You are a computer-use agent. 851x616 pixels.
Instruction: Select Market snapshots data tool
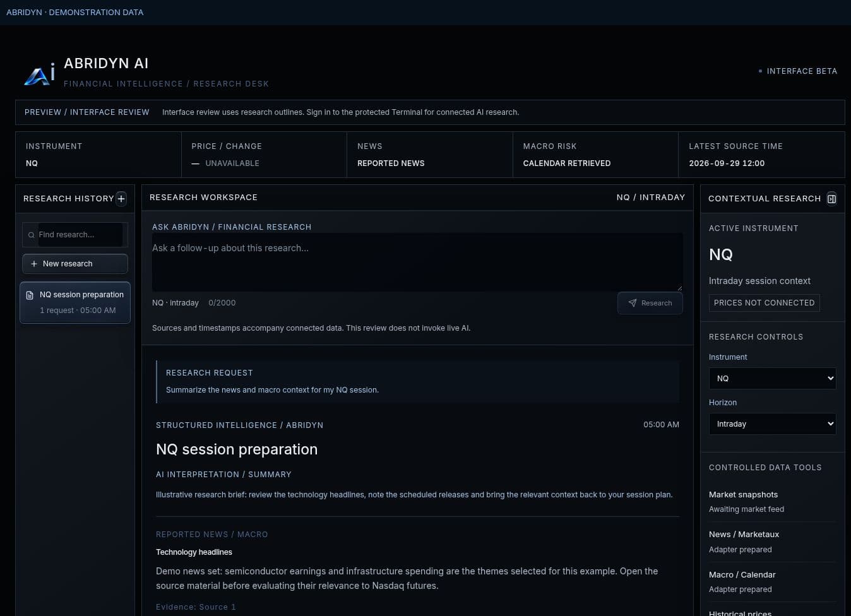773,502
